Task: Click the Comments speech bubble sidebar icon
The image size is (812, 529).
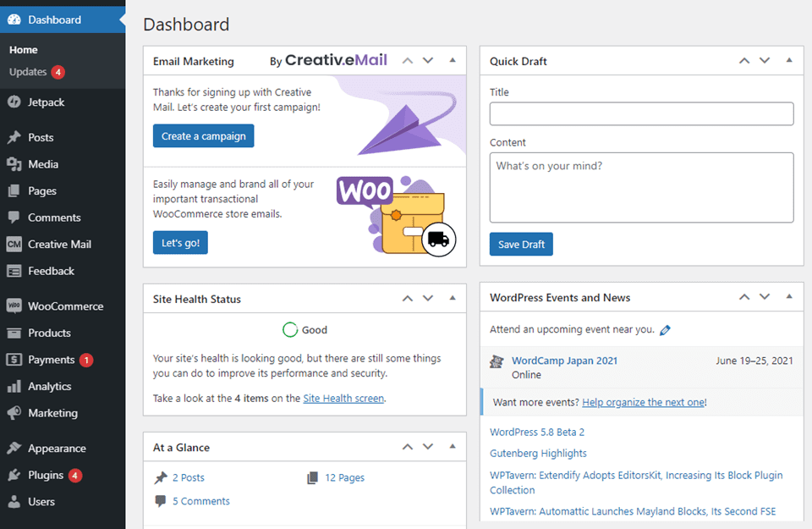Action: pyautogui.click(x=14, y=218)
